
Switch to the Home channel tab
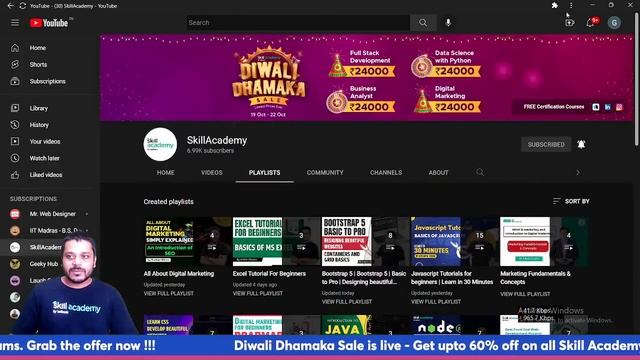point(165,173)
